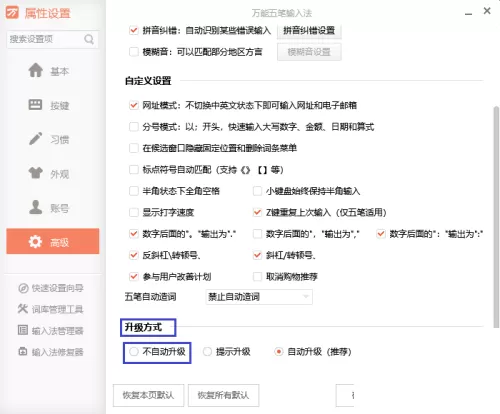The height and width of the screenshot is (414, 500).
Task: Click 恢复所有默认 button
Action: pyautogui.click(x=223, y=395)
